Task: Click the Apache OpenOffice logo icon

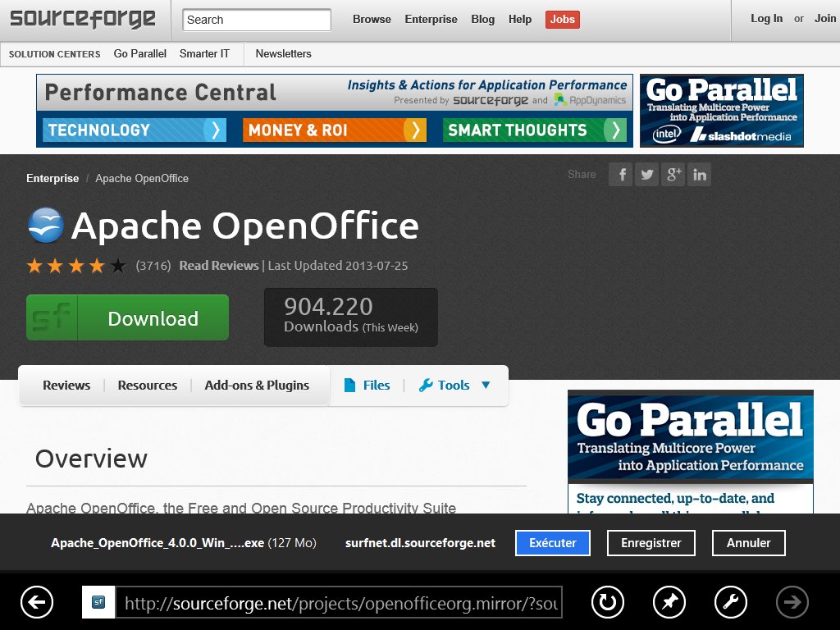Action: (x=46, y=226)
